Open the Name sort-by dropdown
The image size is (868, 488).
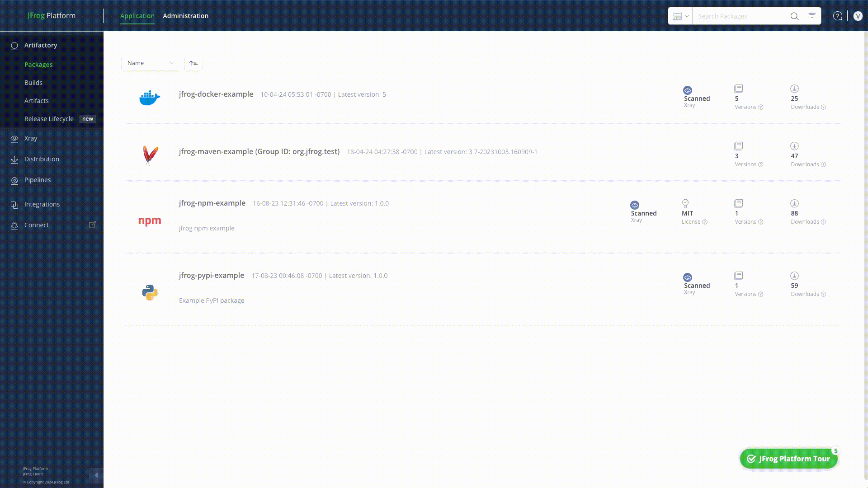(151, 63)
